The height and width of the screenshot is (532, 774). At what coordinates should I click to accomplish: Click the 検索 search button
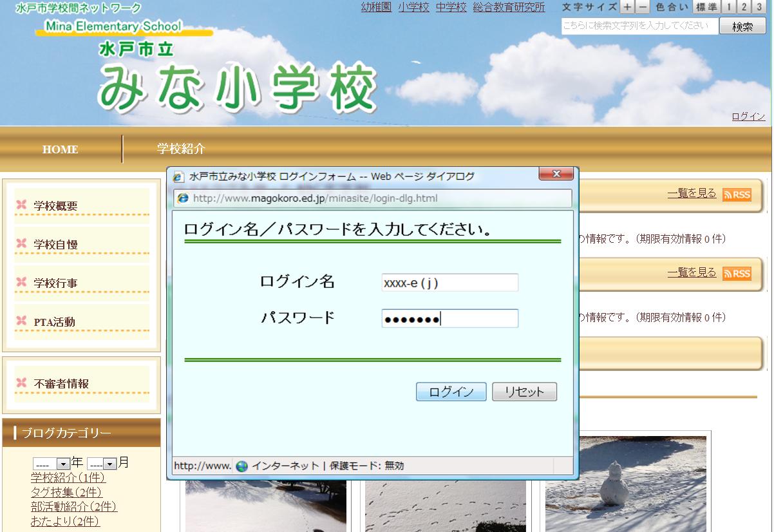point(742,26)
